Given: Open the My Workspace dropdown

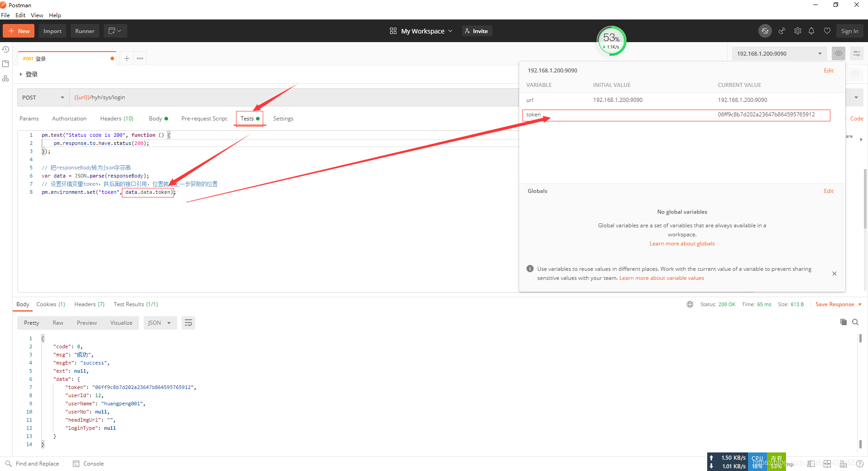Looking at the screenshot, I should pos(421,31).
